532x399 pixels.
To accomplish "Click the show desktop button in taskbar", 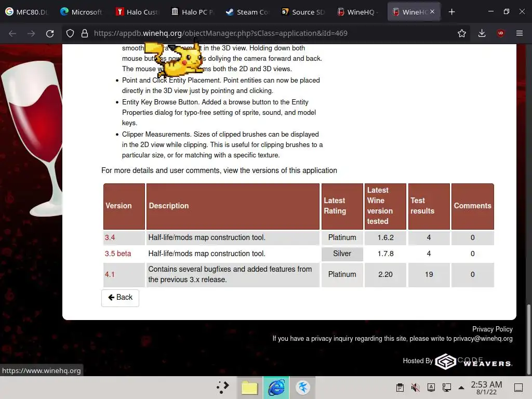I will (518, 388).
